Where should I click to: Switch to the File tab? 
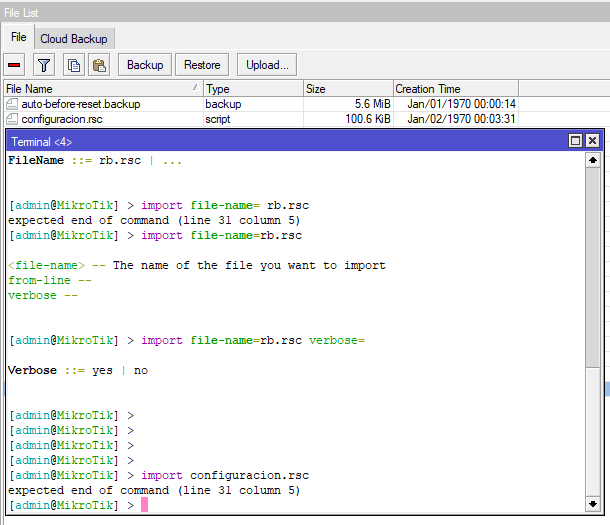coord(19,37)
